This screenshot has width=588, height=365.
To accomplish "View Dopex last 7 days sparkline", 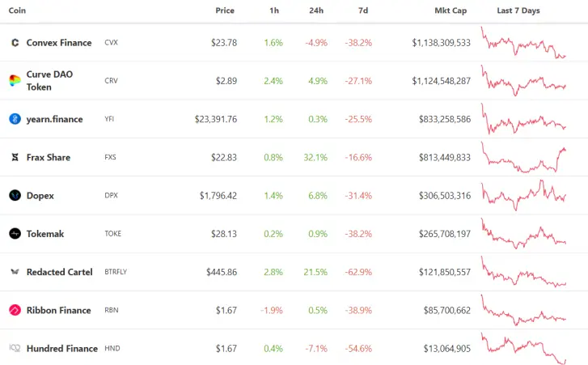I will [x=523, y=195].
